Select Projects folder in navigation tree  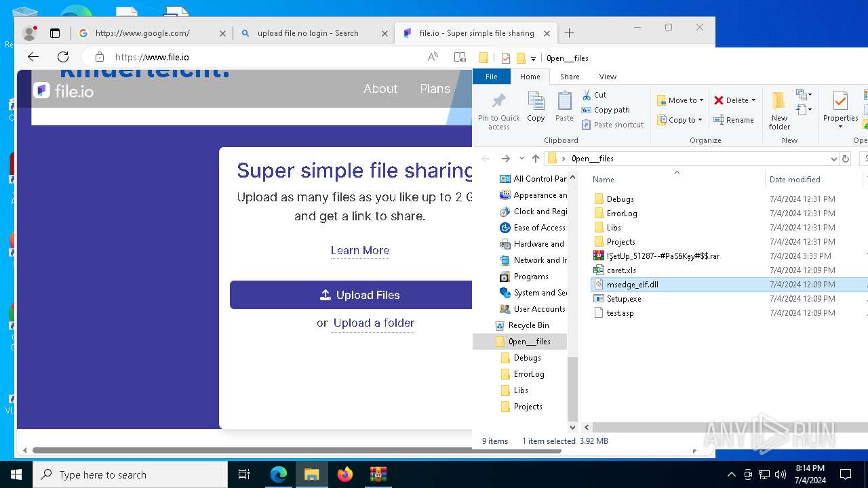pos(528,407)
